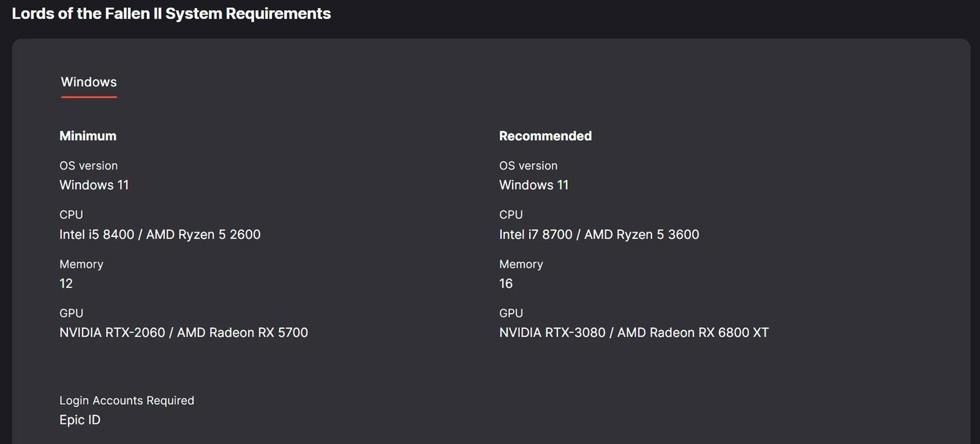
Task: Click the Lords of the Fallen II System Requirements heading
Action: coord(171,13)
